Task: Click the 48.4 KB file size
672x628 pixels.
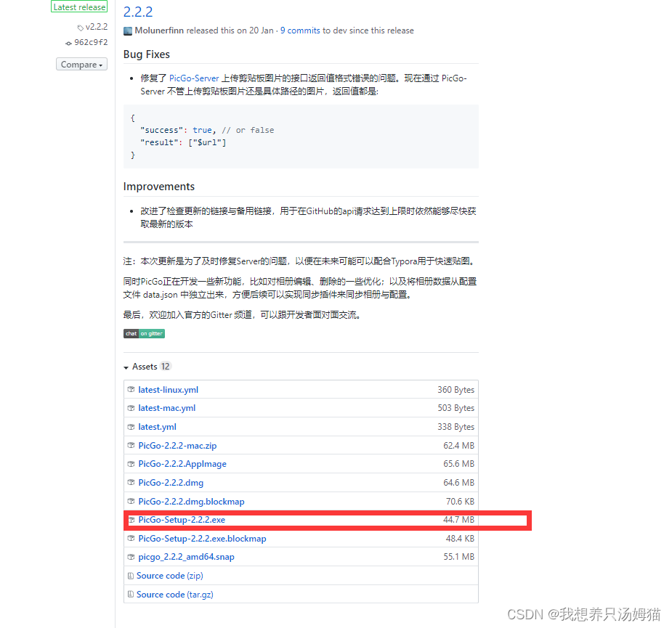Action: click(460, 539)
